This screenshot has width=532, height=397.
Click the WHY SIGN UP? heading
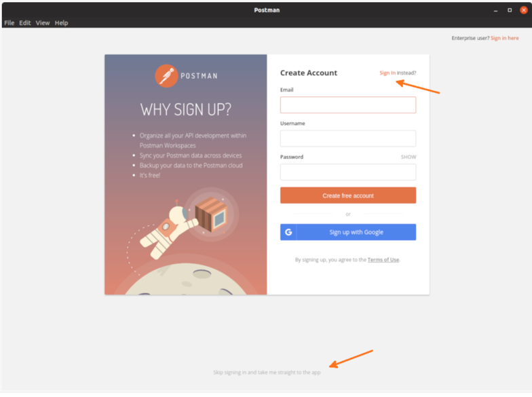(x=186, y=110)
